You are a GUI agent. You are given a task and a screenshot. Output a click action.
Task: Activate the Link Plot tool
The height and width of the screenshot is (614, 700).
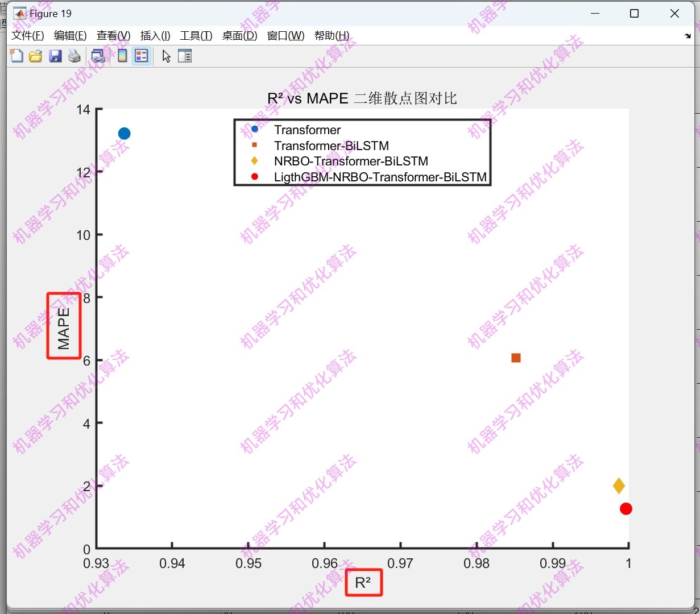(x=99, y=56)
